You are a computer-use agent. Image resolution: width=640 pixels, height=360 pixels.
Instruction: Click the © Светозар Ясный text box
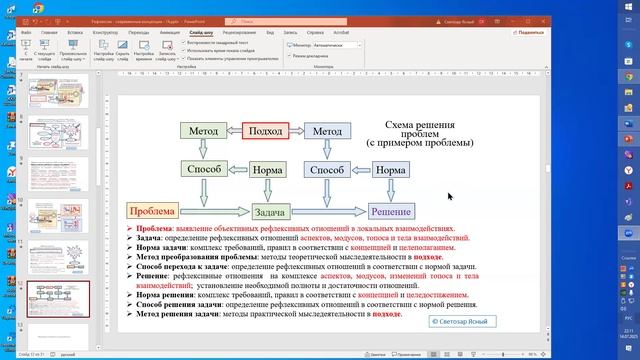pos(462,322)
